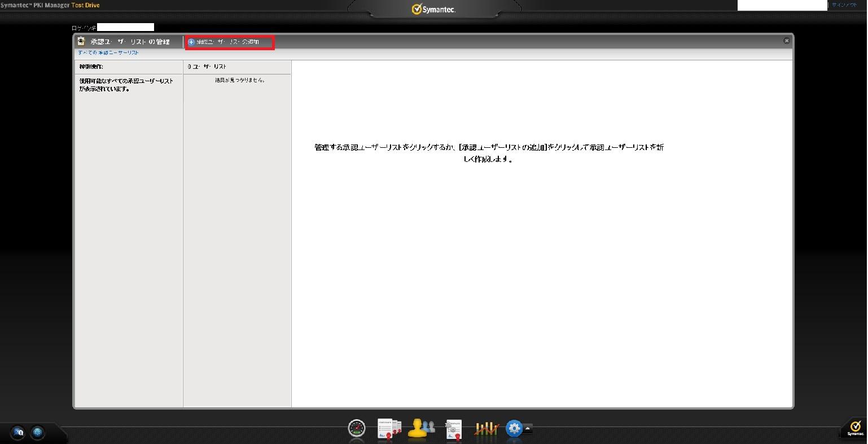Click the 検索操作 section header

(91, 67)
